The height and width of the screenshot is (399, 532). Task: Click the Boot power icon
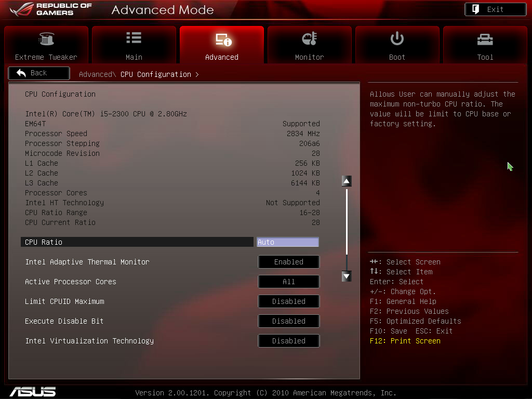pos(397,38)
